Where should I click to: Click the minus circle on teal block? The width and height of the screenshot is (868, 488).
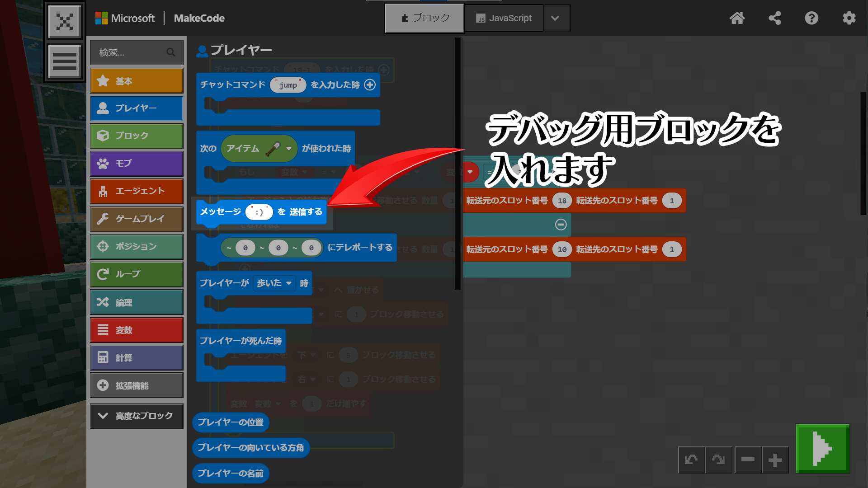561,225
